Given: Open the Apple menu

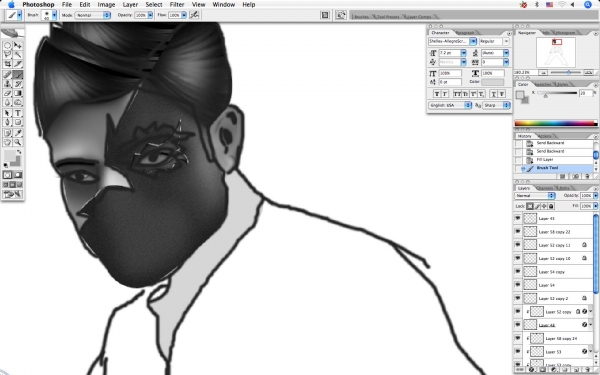Looking at the screenshot, I should click(11, 5).
